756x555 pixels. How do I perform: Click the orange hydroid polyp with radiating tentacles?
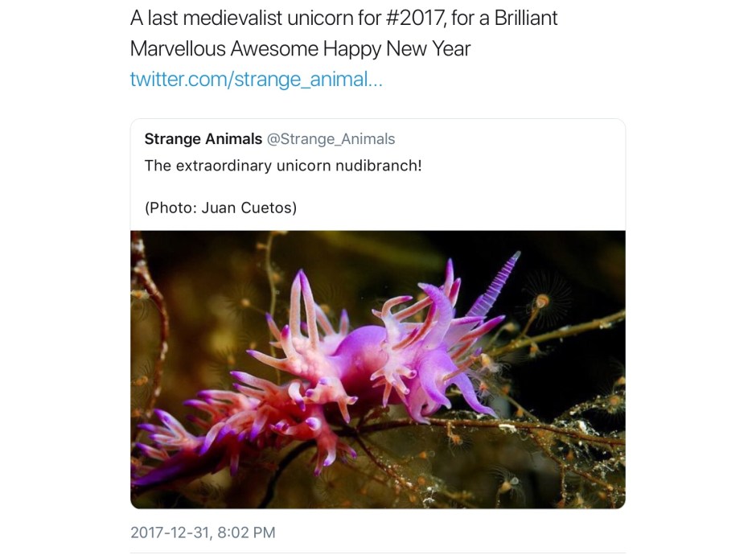pyautogui.click(x=543, y=302)
